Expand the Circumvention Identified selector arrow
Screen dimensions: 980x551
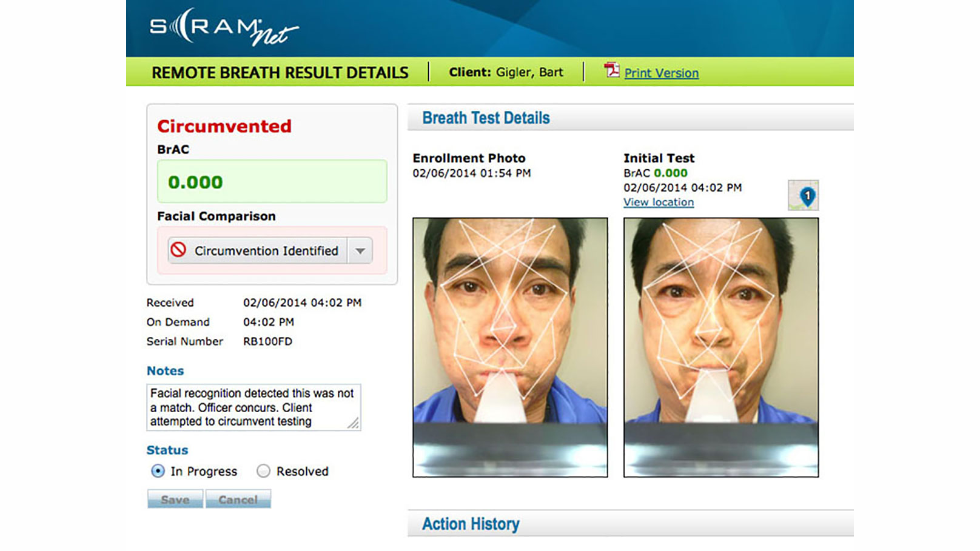pyautogui.click(x=360, y=250)
